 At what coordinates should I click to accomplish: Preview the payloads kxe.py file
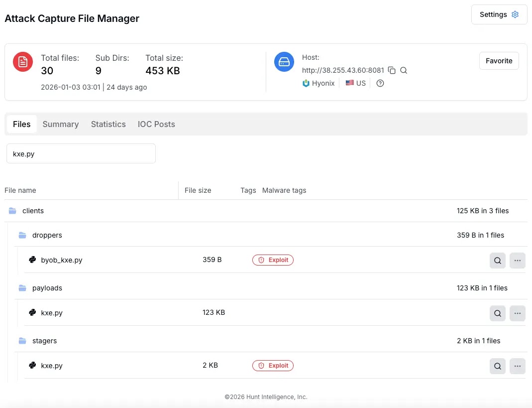tap(498, 313)
